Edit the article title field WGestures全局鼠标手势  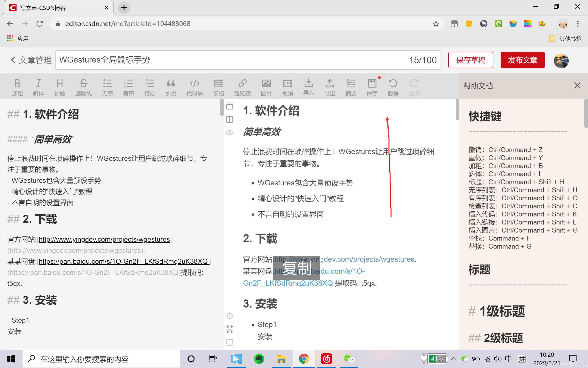pyautogui.click(x=248, y=60)
